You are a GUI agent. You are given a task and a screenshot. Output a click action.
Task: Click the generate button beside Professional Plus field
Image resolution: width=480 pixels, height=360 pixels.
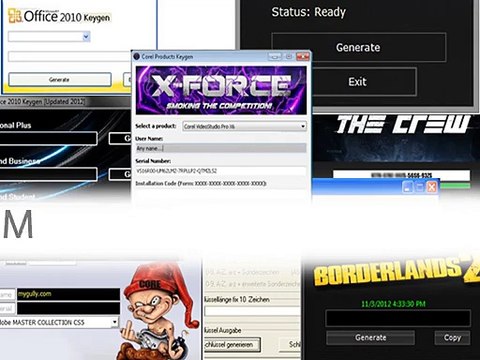click(x=121, y=138)
